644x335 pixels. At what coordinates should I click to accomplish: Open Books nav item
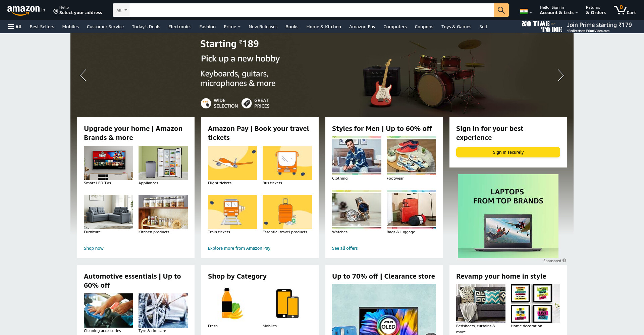tap(292, 27)
